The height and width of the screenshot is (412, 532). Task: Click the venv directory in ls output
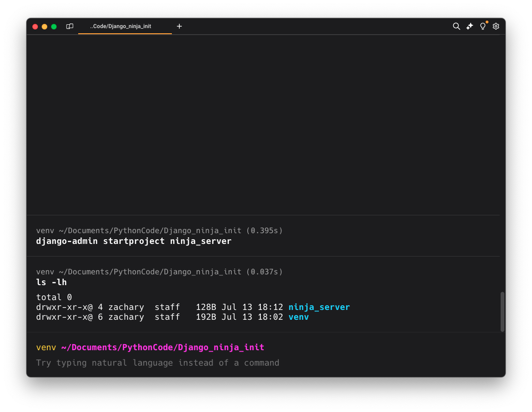pos(298,317)
